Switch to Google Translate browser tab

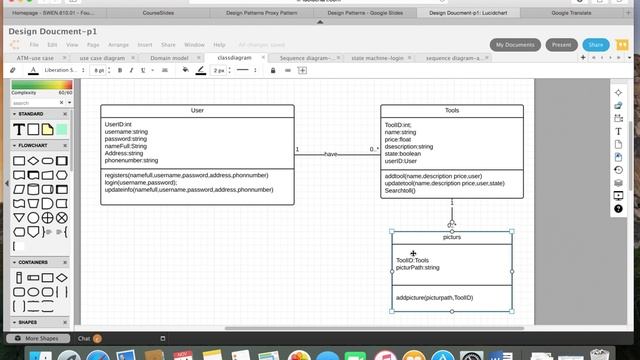(x=571, y=13)
